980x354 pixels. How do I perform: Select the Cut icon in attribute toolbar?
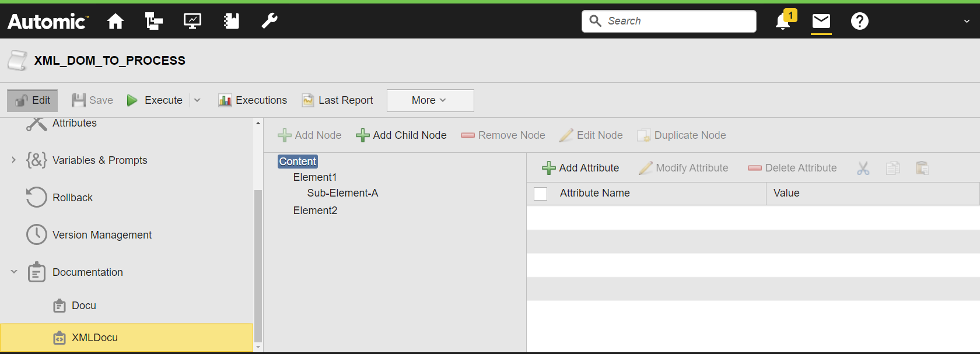coord(863,168)
